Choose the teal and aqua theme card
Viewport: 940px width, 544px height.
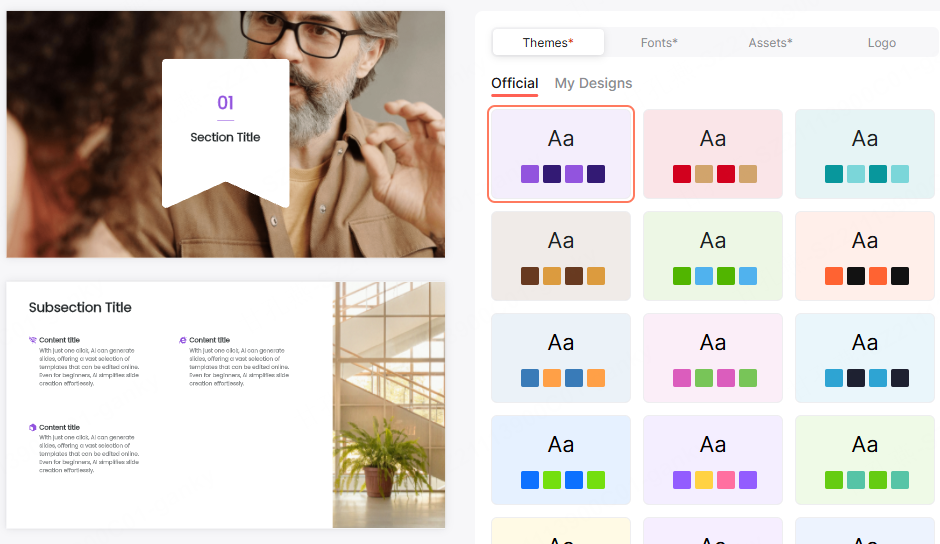point(864,154)
